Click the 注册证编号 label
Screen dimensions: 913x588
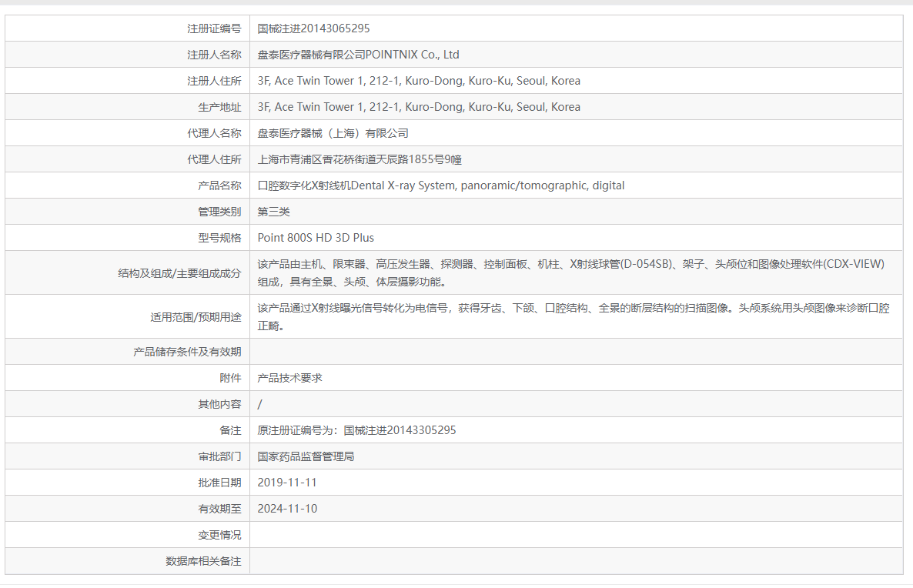pyautogui.click(x=214, y=28)
